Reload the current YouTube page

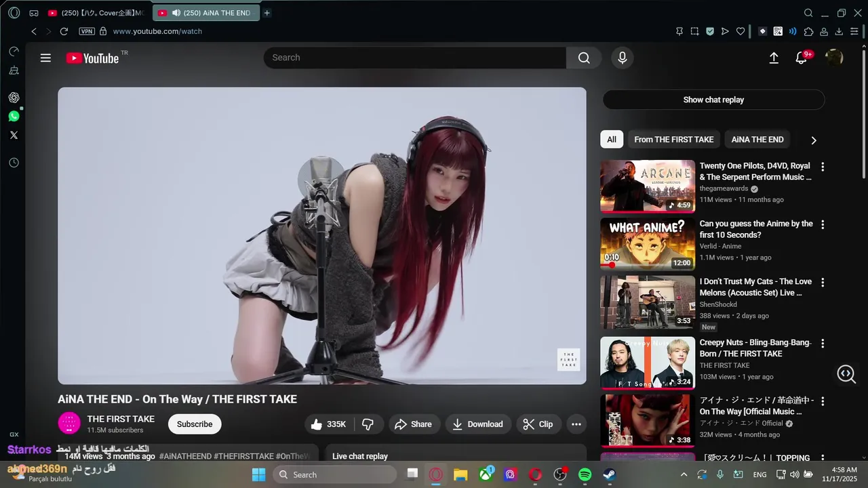64,31
